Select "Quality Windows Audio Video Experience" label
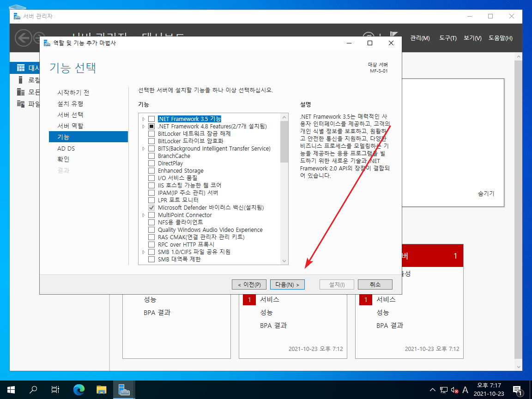This screenshot has height=399, width=532. [x=210, y=230]
